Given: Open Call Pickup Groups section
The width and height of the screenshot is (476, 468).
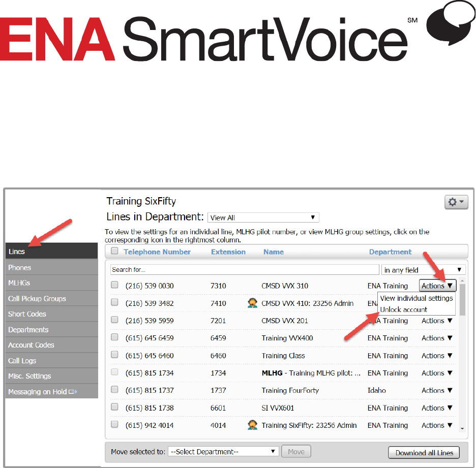Looking at the screenshot, I should click(x=51, y=298).
